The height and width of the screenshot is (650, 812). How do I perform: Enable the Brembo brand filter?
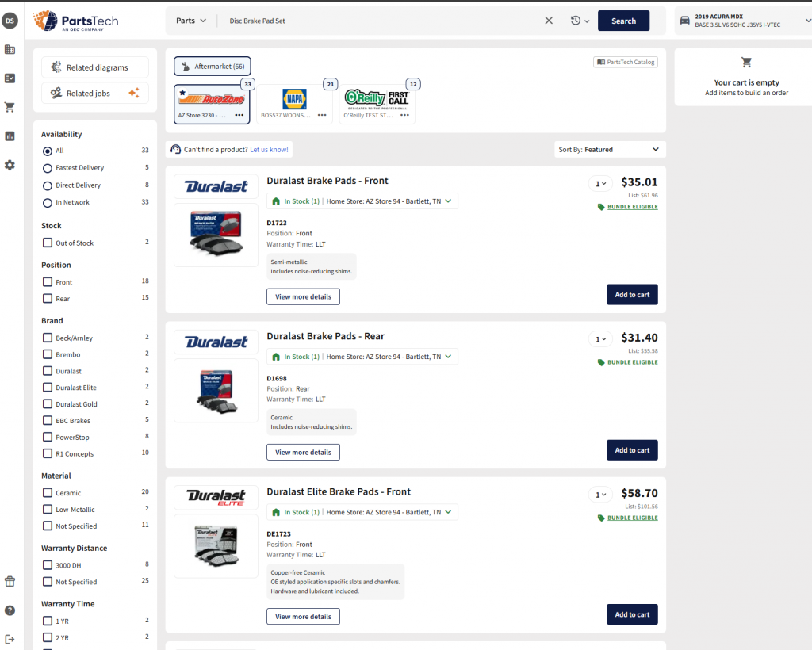pyautogui.click(x=48, y=354)
